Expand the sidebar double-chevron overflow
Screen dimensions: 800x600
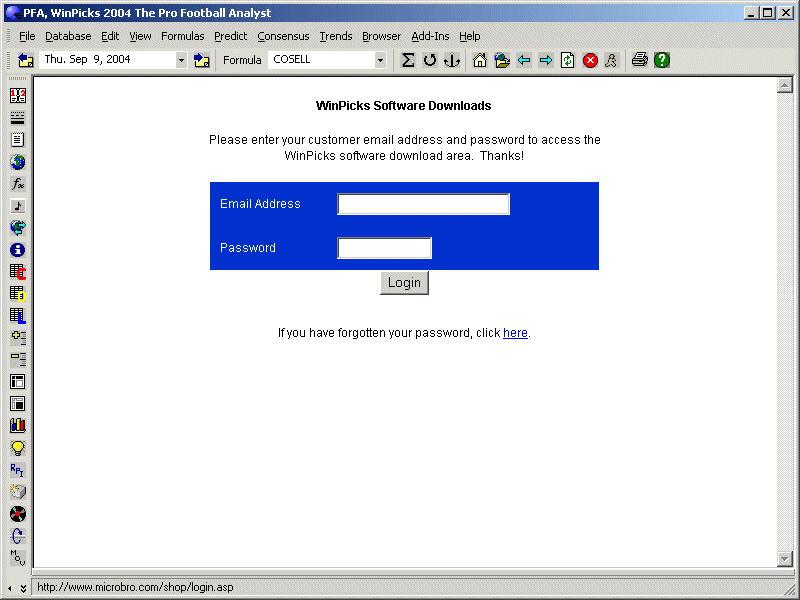click(x=23, y=589)
